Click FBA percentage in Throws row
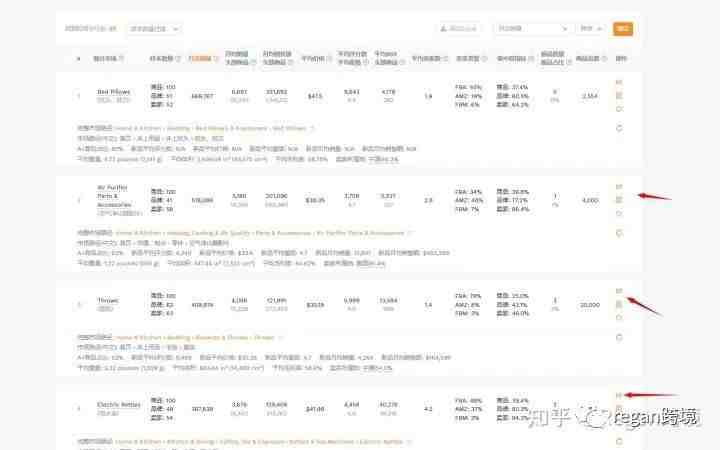This screenshot has width=720, height=450. pyautogui.click(x=468, y=296)
